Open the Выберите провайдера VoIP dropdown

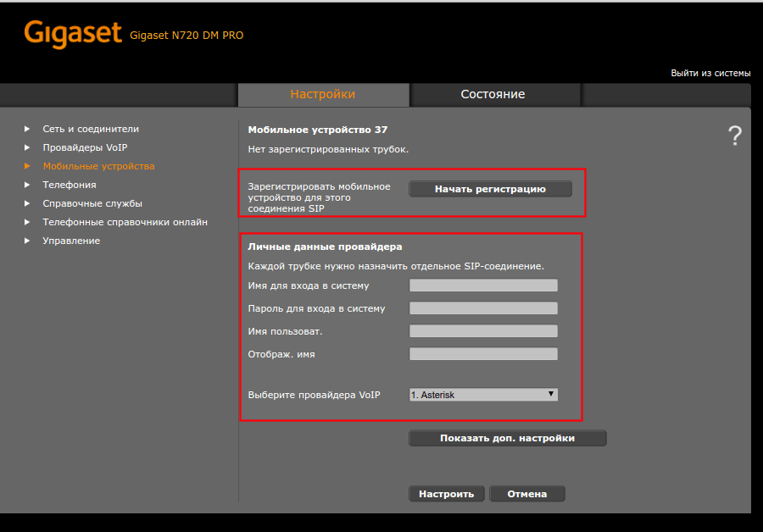point(483,395)
